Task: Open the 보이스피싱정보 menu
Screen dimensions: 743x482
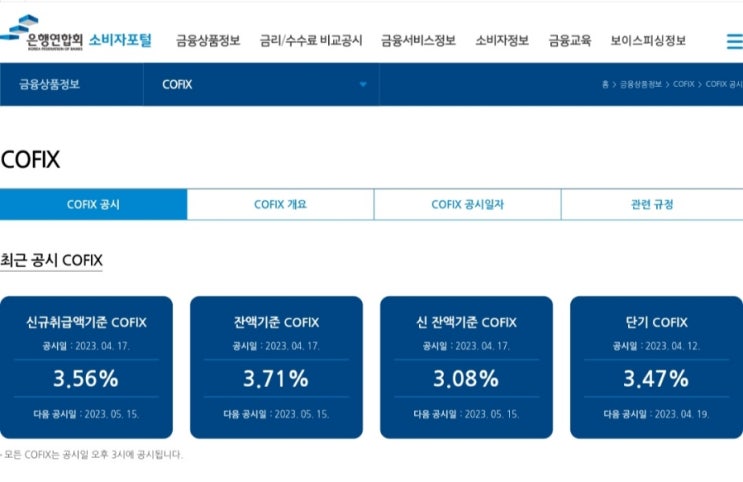Action: coord(648,41)
